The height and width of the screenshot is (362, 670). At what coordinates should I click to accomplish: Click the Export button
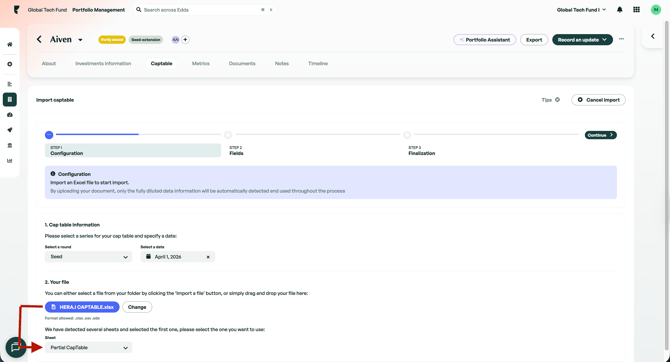click(x=534, y=40)
